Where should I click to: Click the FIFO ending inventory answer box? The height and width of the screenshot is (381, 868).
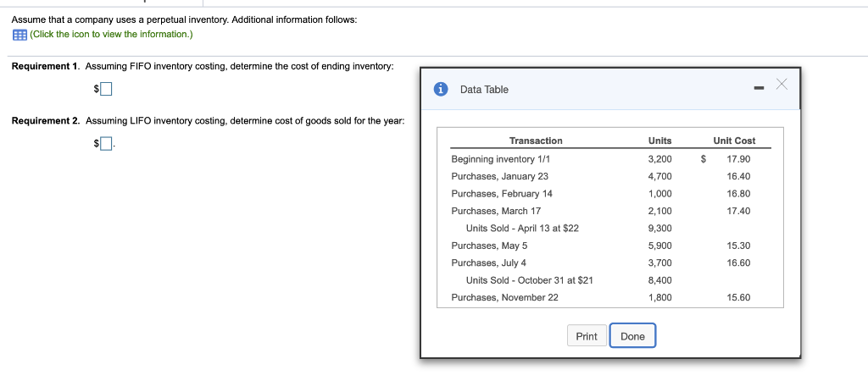(x=106, y=88)
